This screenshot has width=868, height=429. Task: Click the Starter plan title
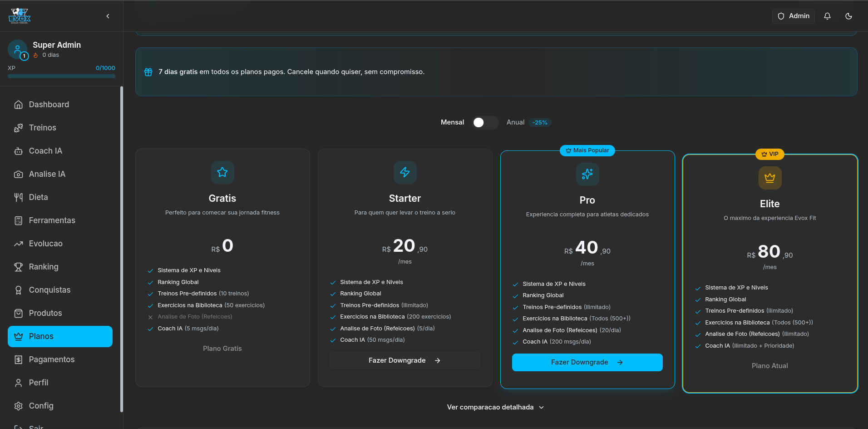pos(405,198)
